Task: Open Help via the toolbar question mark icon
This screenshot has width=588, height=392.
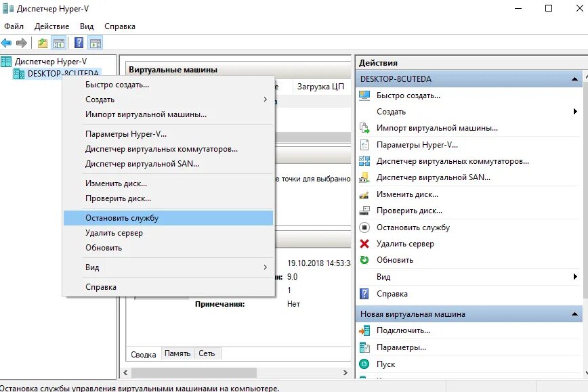Action: tap(79, 43)
